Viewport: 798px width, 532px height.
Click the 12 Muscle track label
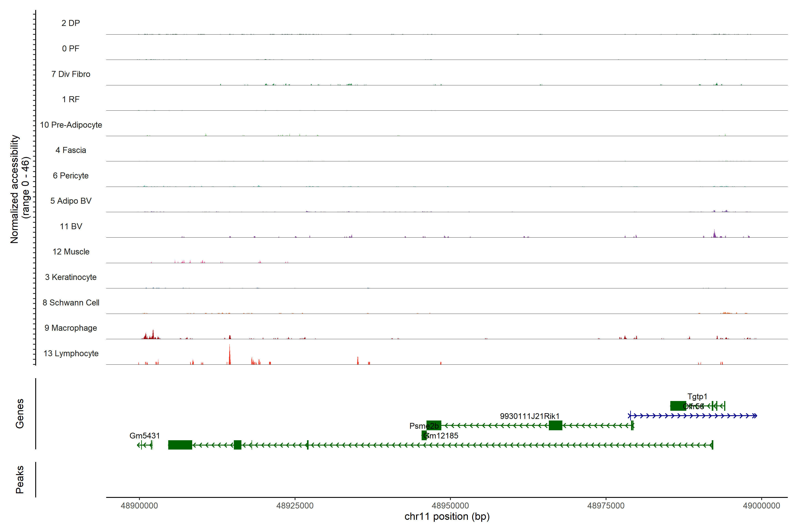71,252
